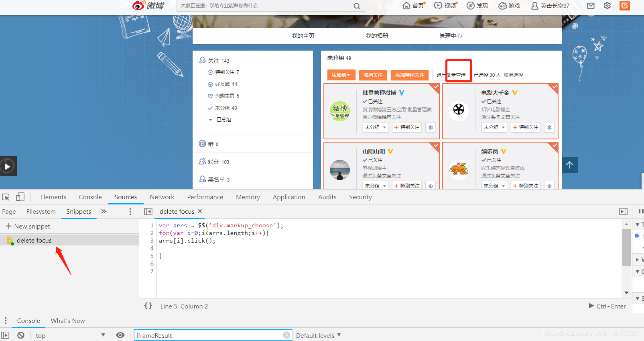The image size is (644, 341).
Task: Open the Application tab
Action: pyautogui.click(x=289, y=197)
